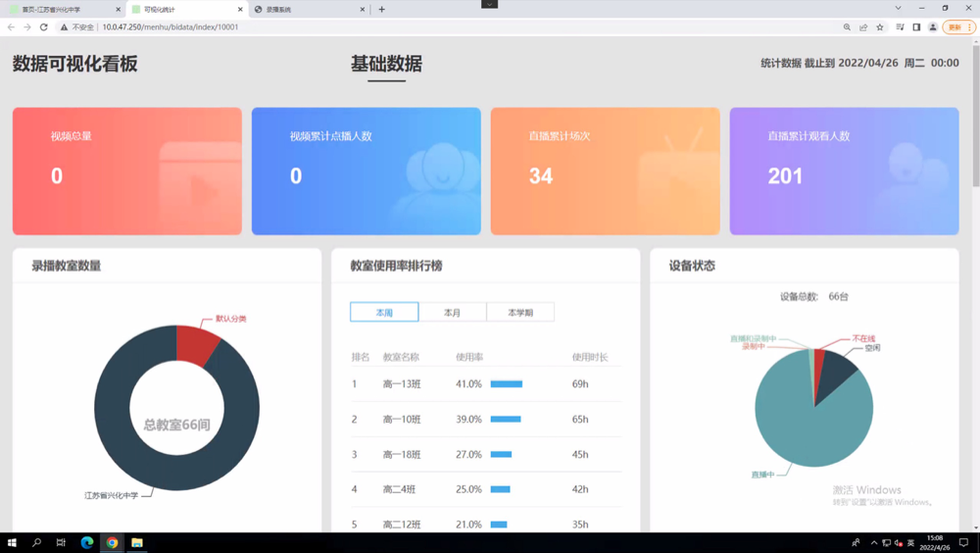Open the browser profile avatar icon

click(x=933, y=27)
